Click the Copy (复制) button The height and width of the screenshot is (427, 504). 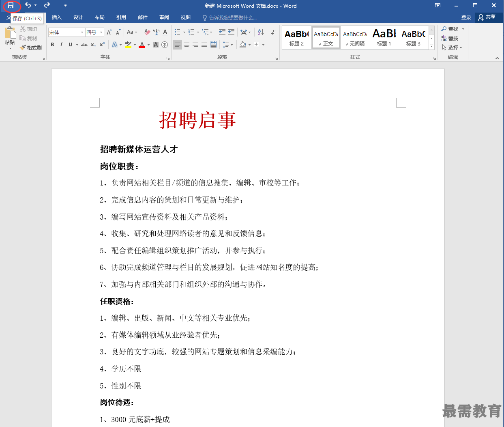[x=28, y=39]
